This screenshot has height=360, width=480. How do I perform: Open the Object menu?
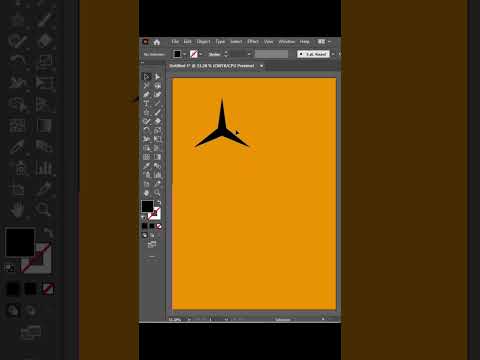point(203,42)
